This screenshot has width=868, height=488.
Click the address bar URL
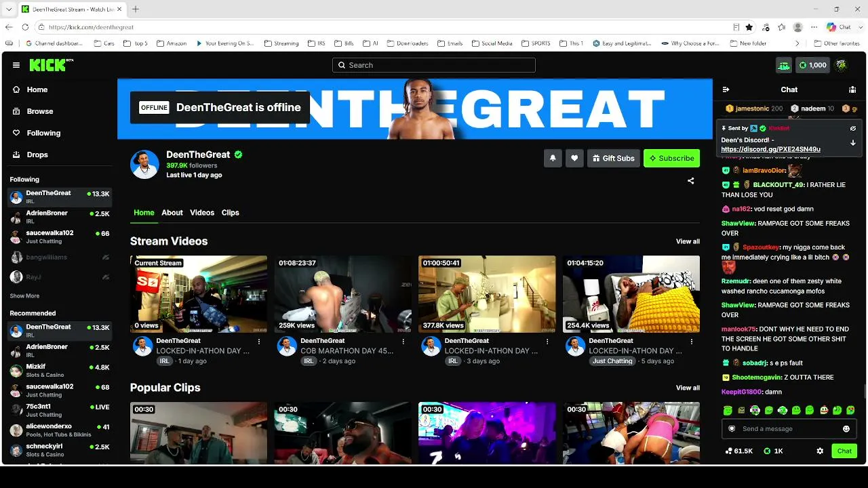[92, 27]
